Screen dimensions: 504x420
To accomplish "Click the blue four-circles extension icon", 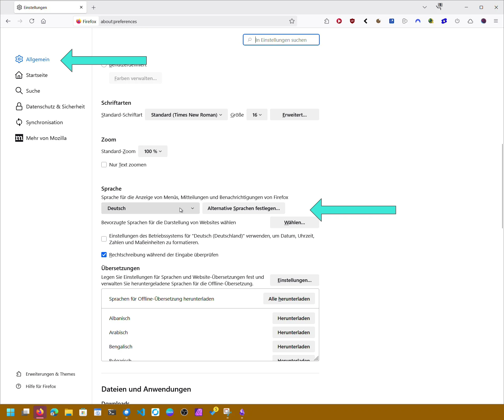I will click(x=392, y=21).
